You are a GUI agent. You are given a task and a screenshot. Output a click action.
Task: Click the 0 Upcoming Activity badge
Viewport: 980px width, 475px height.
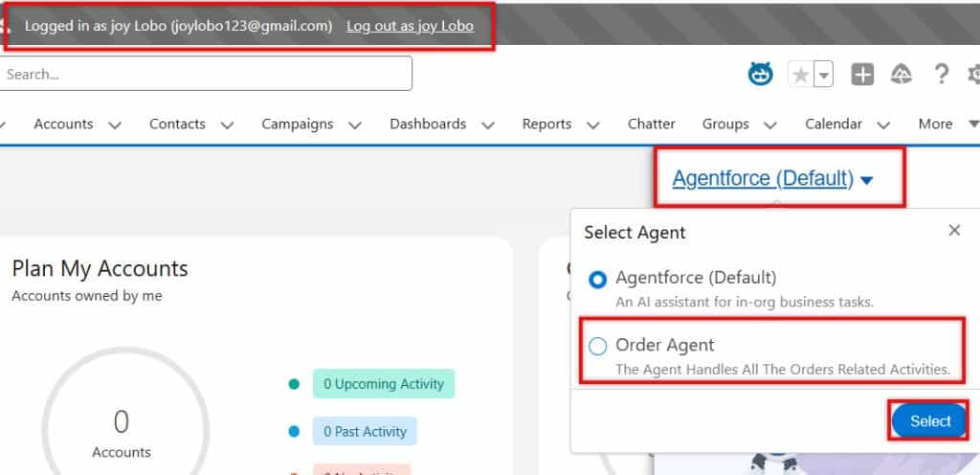pyautogui.click(x=384, y=384)
